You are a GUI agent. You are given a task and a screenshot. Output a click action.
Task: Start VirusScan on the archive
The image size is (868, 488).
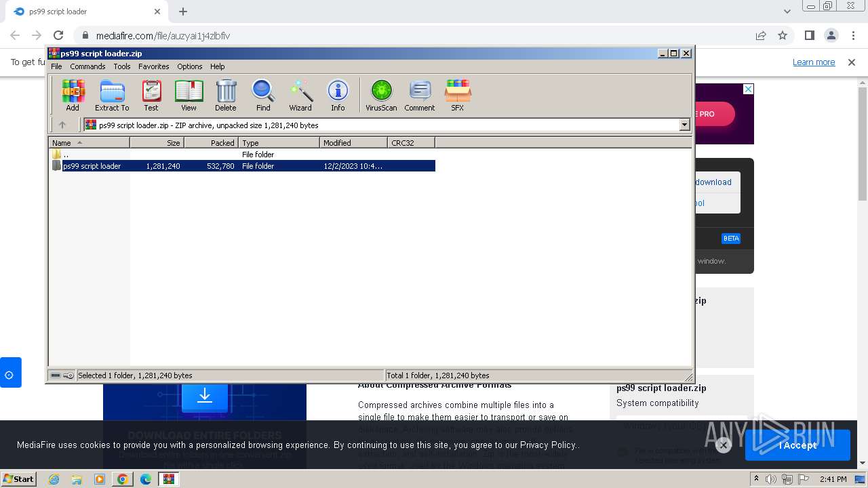coord(381,95)
